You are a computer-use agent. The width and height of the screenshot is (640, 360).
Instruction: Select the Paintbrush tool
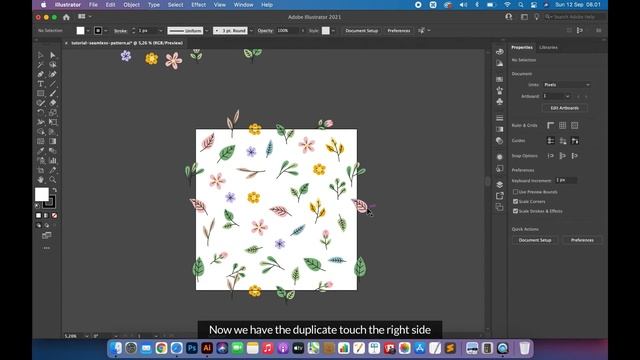tap(53, 93)
